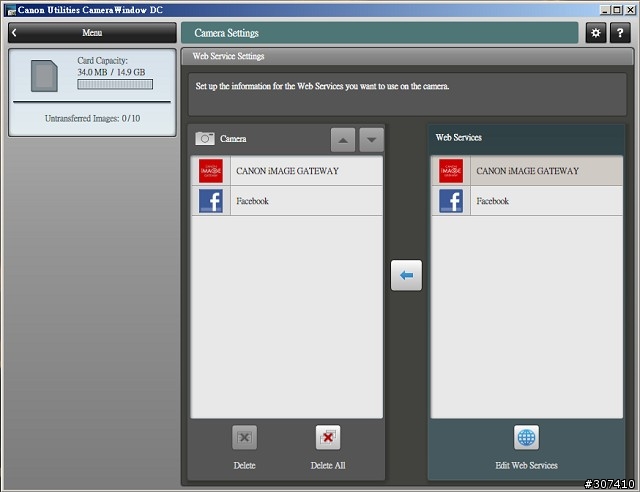This screenshot has width=640, height=492.
Task: Click the Web Service Settings section header
Action: (x=407, y=56)
